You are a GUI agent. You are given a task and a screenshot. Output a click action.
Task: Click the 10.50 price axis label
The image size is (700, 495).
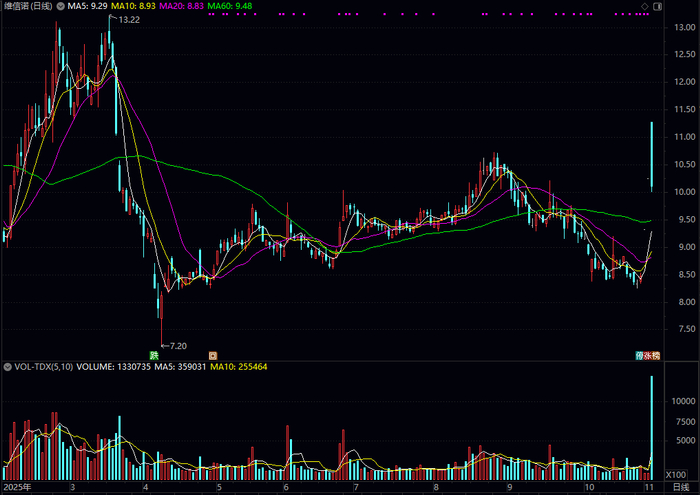684,165
